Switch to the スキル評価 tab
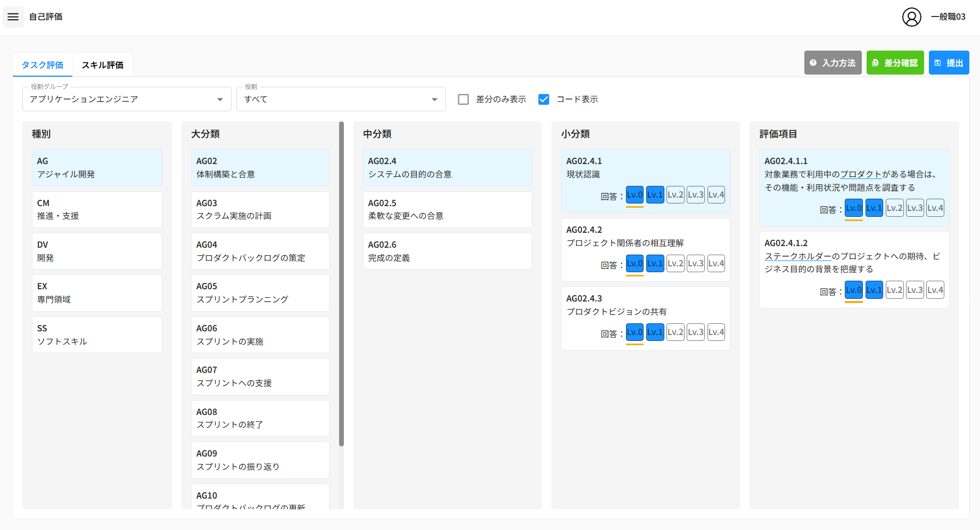The width and height of the screenshot is (980, 530). [x=103, y=65]
